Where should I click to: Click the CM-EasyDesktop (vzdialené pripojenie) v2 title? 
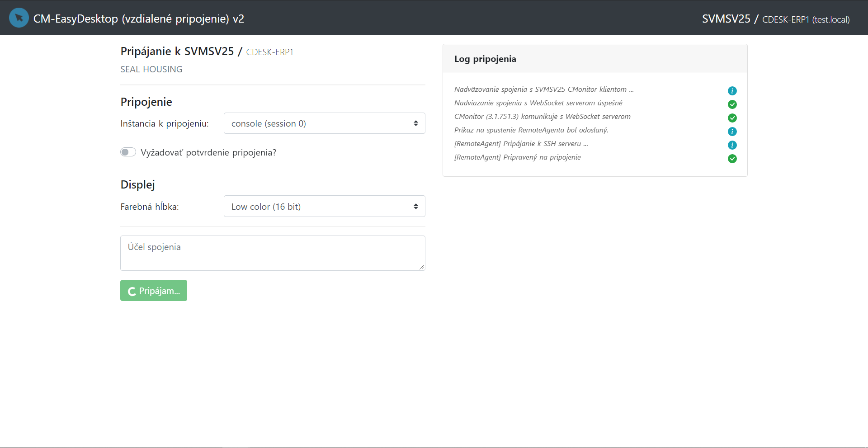tap(139, 19)
